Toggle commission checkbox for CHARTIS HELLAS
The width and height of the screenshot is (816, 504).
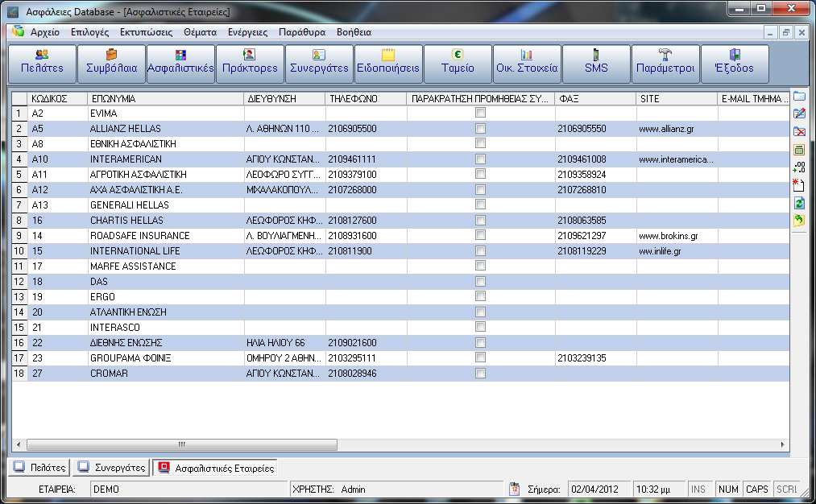coord(480,220)
